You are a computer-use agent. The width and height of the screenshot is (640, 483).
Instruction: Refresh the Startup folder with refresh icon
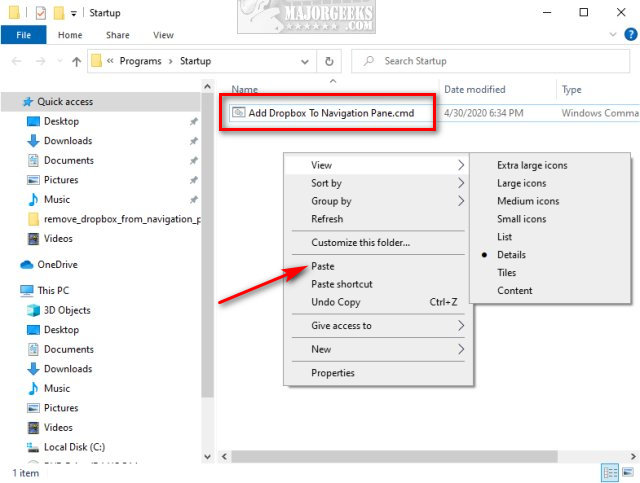329,62
